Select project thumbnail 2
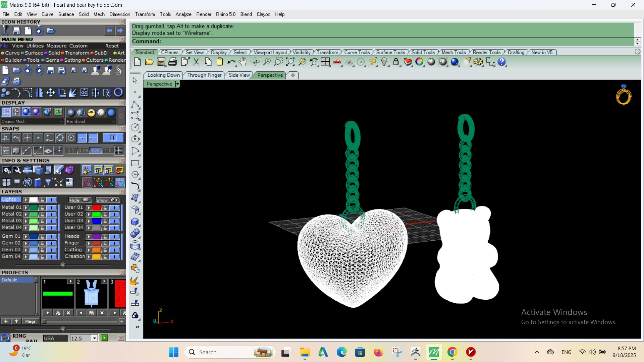This screenshot has width=644, height=362. (x=91, y=294)
